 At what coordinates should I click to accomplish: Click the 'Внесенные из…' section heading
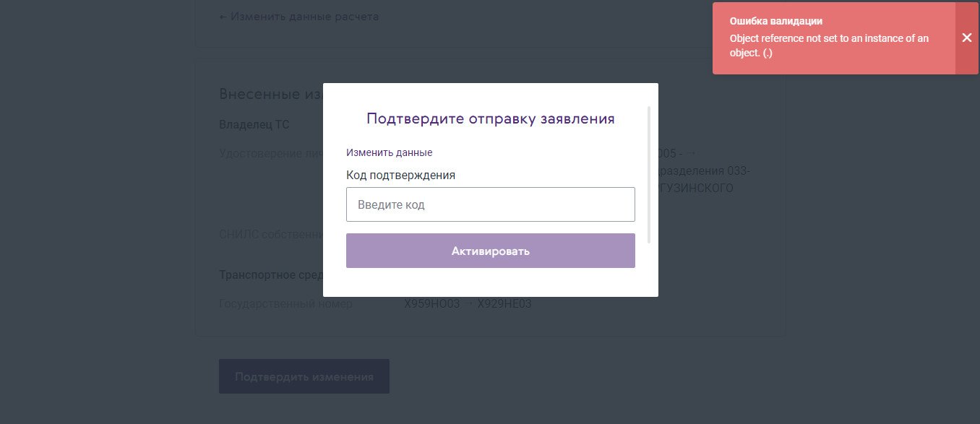click(x=270, y=95)
